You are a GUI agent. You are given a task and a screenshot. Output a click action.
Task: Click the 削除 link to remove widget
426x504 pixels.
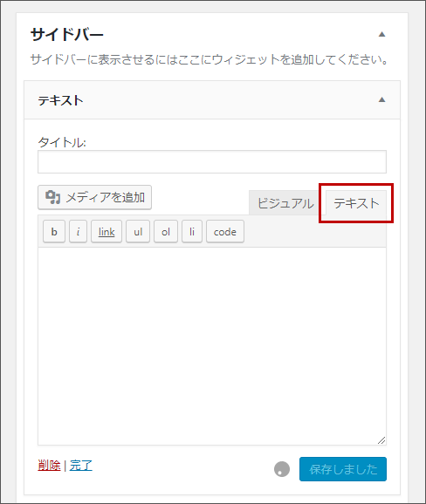coord(49,465)
